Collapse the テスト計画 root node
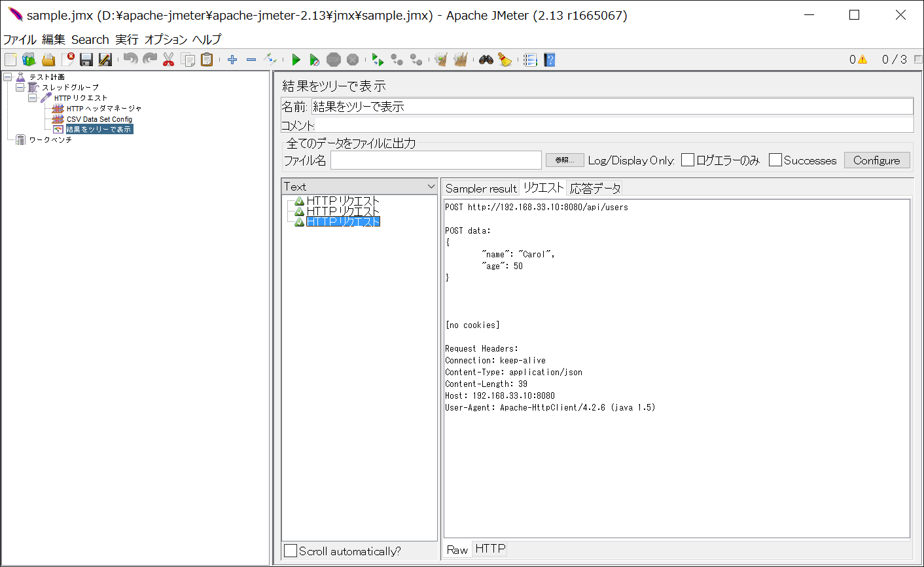This screenshot has width=924, height=567. point(8,77)
